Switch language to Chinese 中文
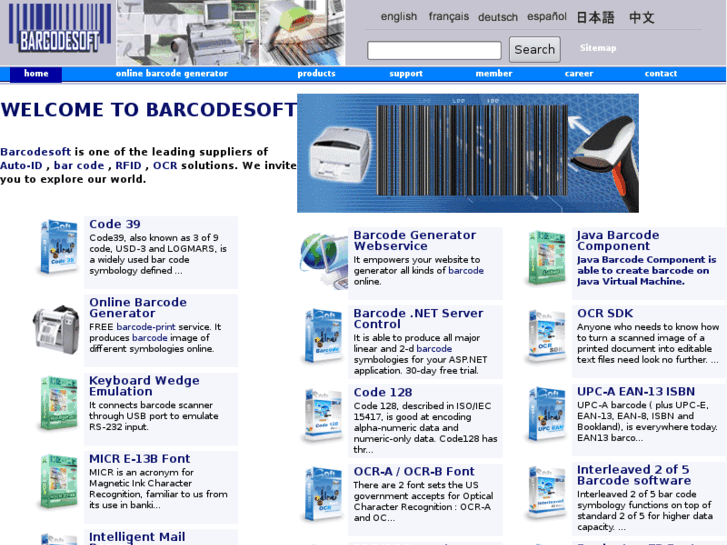This screenshot has height=545, width=727. coord(642,18)
